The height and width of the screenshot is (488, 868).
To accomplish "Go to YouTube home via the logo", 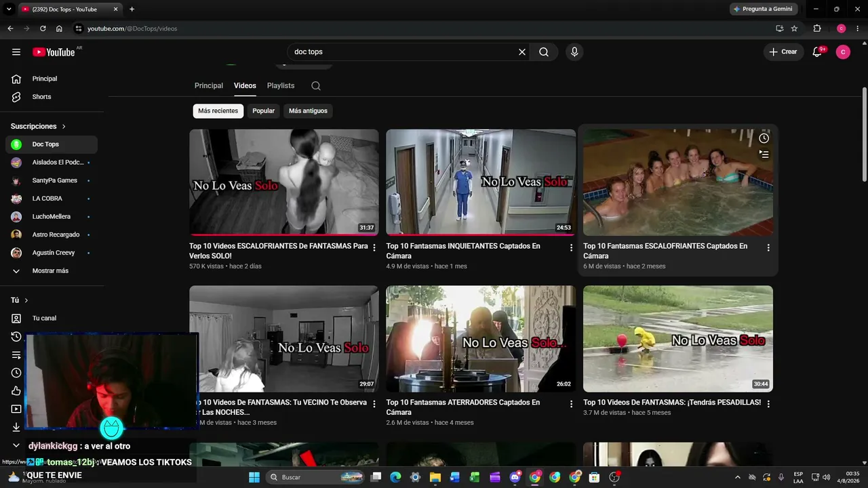I will [54, 52].
